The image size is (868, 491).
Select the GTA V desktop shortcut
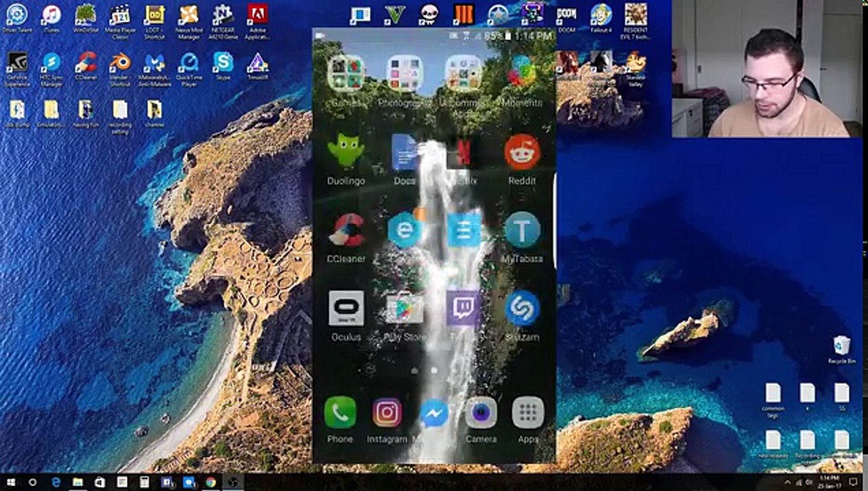394,15
